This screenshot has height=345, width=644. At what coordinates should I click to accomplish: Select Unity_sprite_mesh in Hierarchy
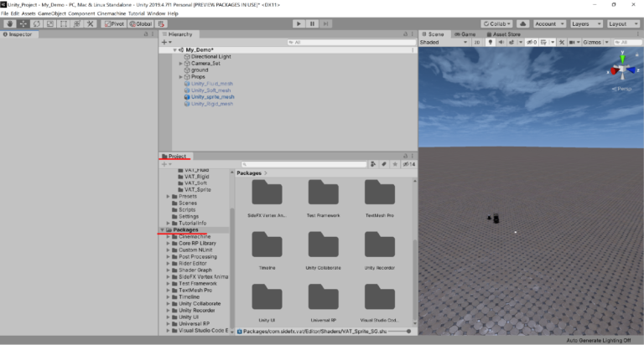212,97
